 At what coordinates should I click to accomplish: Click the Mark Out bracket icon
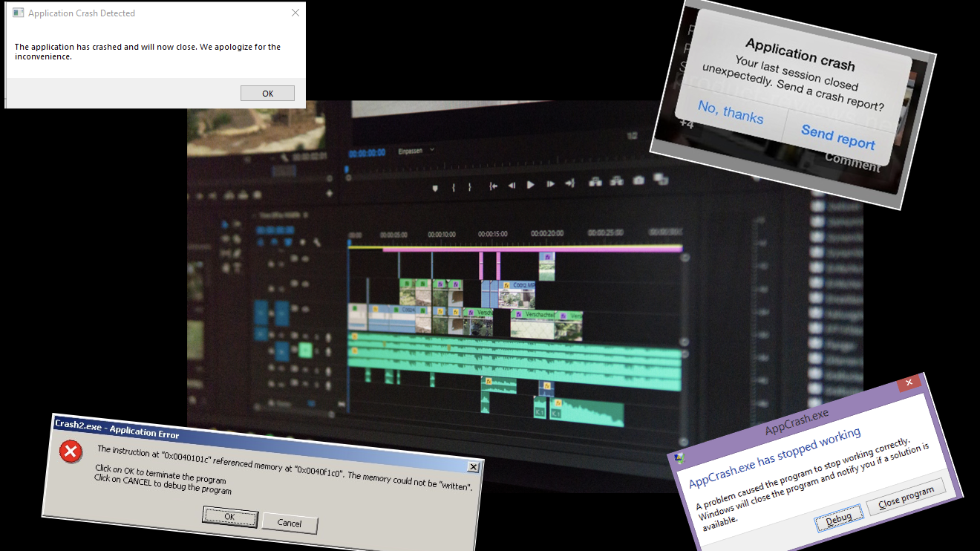470,186
